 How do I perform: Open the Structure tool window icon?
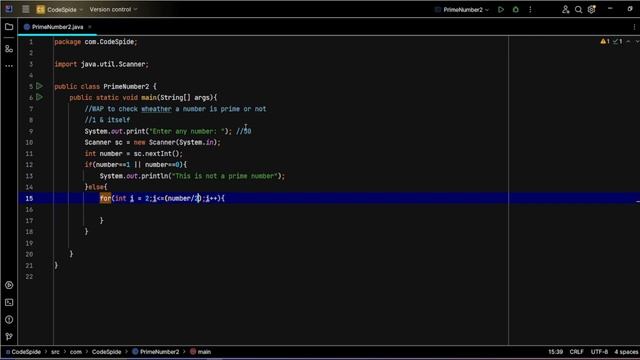click(x=9, y=49)
